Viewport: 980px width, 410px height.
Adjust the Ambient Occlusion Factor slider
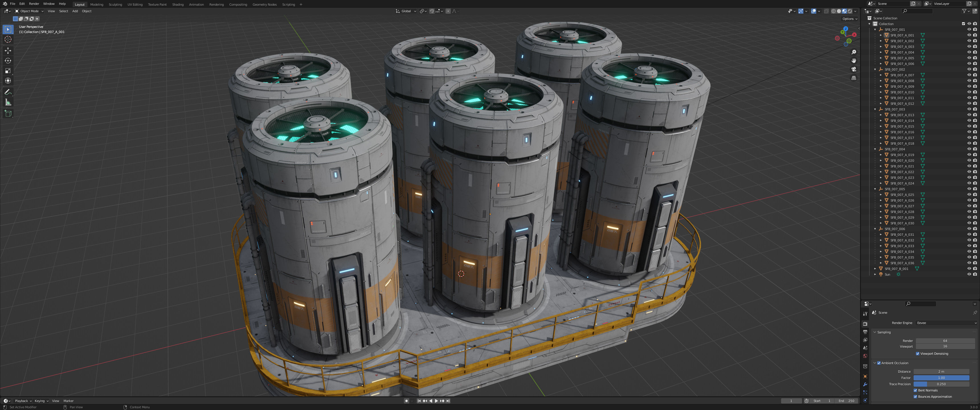coord(941,378)
